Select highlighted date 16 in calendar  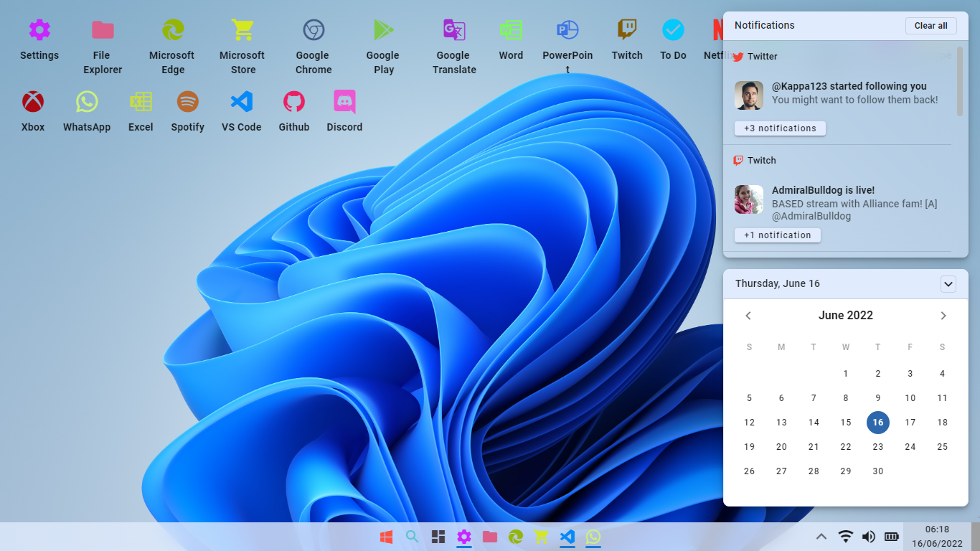[878, 423]
